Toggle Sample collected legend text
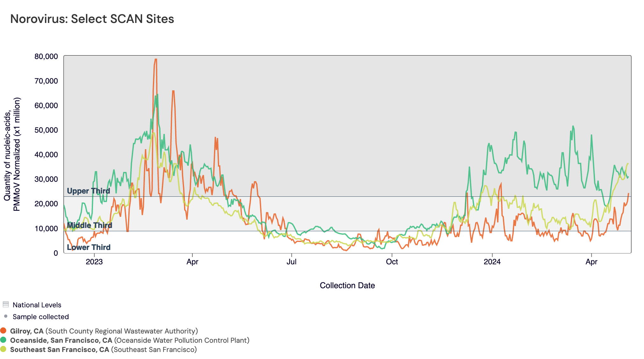This screenshot has height=359, width=644. click(x=41, y=317)
